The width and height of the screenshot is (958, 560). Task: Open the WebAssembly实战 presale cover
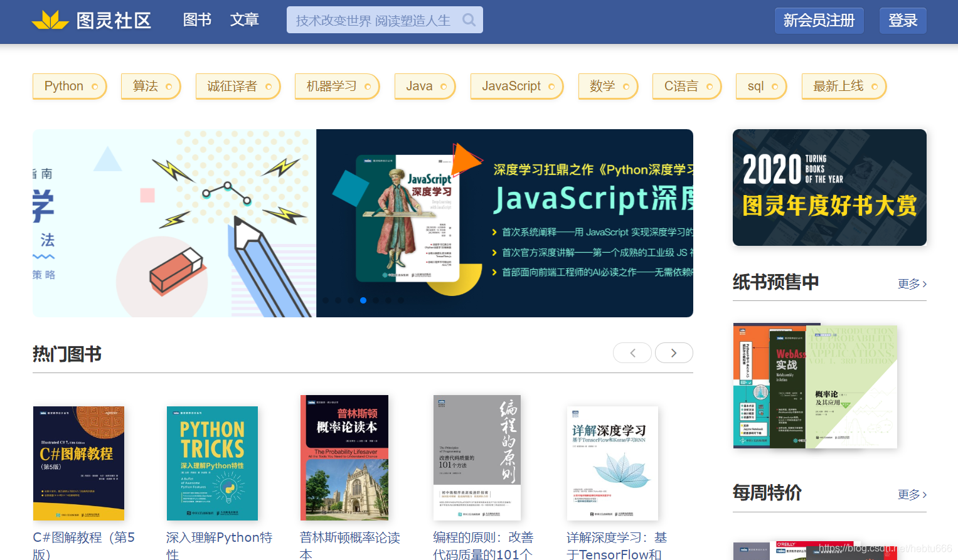tap(787, 389)
